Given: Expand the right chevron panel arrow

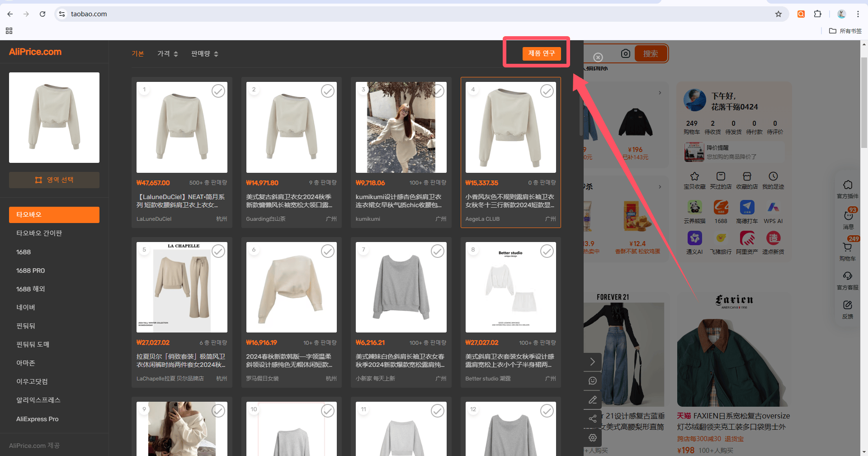Looking at the screenshot, I should [592, 361].
